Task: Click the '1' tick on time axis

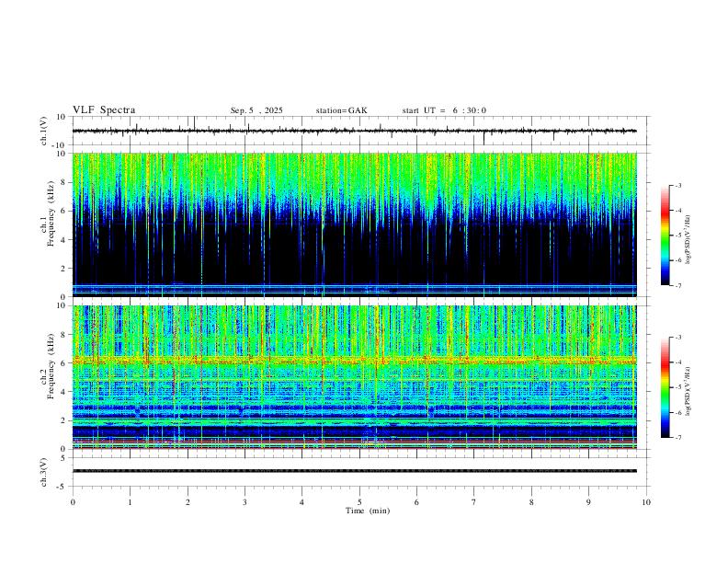Action: tap(130, 502)
